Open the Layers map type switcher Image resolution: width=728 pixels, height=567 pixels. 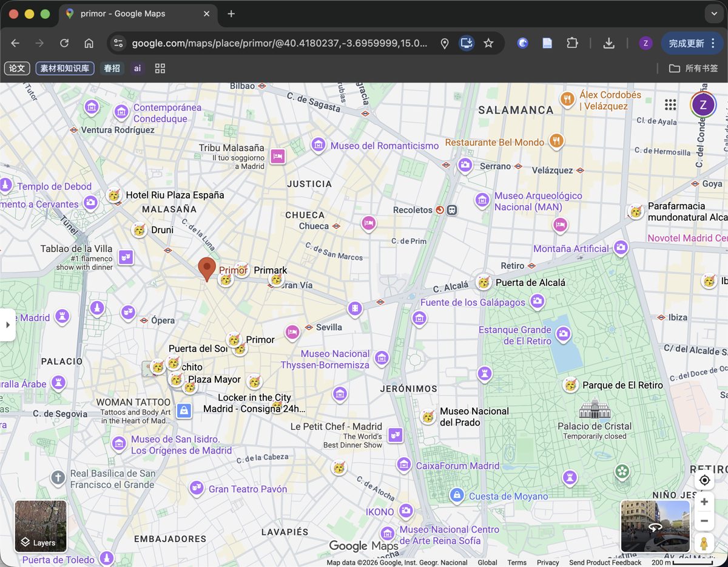tap(41, 526)
